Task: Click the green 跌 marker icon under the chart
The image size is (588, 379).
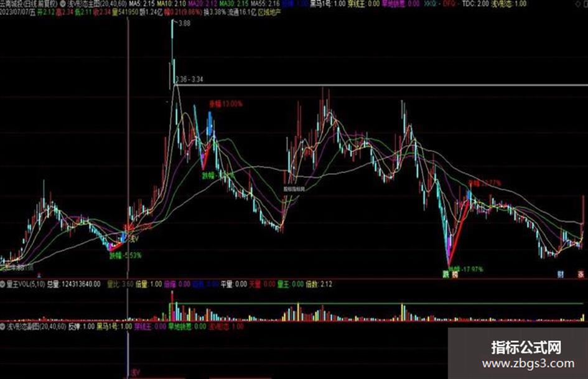Action: 446,274
